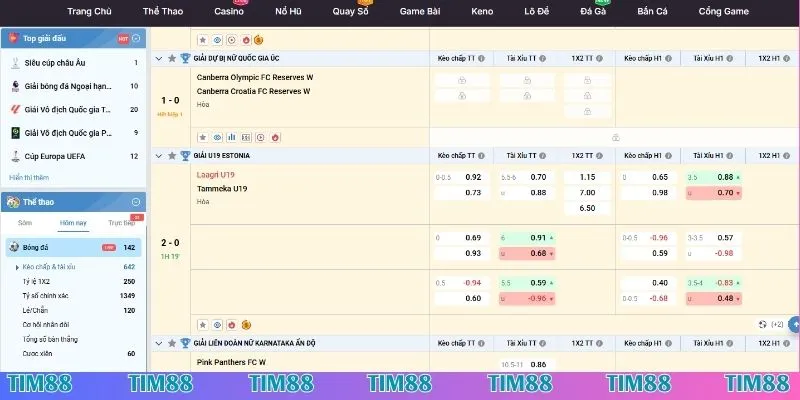Collapse the Top giải đấu panel
This screenshot has height=400, width=800.
point(137,38)
